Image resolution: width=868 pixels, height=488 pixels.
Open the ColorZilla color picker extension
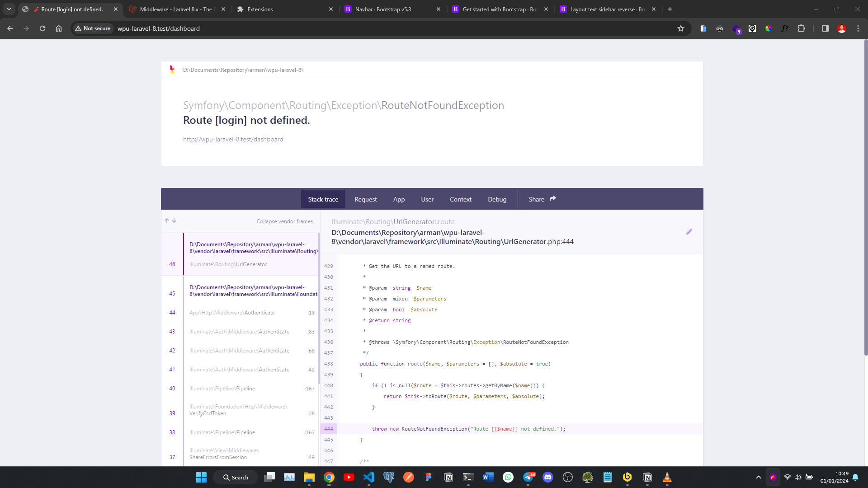coord(769,28)
